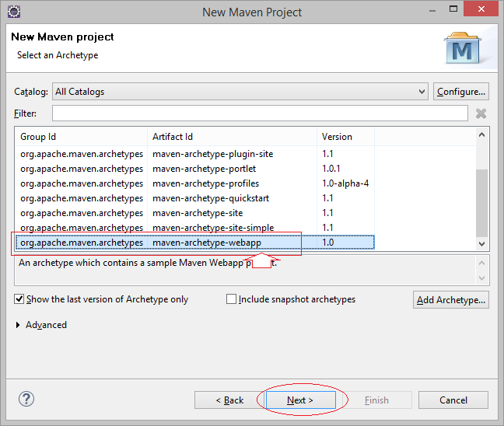Click the Next button
The height and width of the screenshot is (426, 504).
click(300, 400)
